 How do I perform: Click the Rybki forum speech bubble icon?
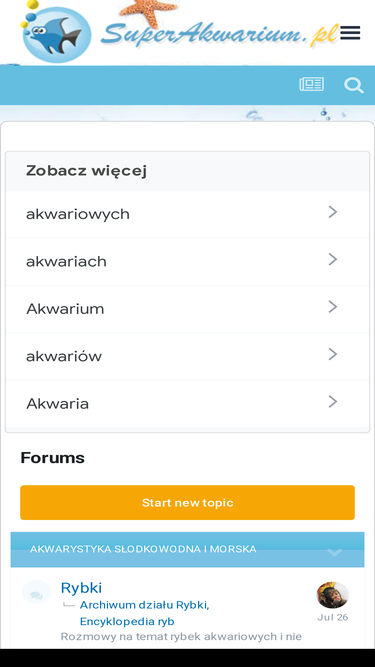36,592
